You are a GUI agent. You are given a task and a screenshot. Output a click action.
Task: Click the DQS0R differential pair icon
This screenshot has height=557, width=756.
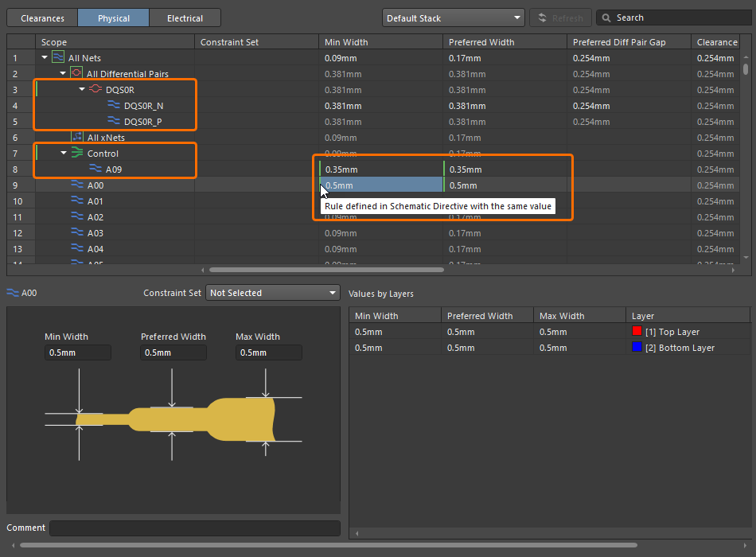95,89
